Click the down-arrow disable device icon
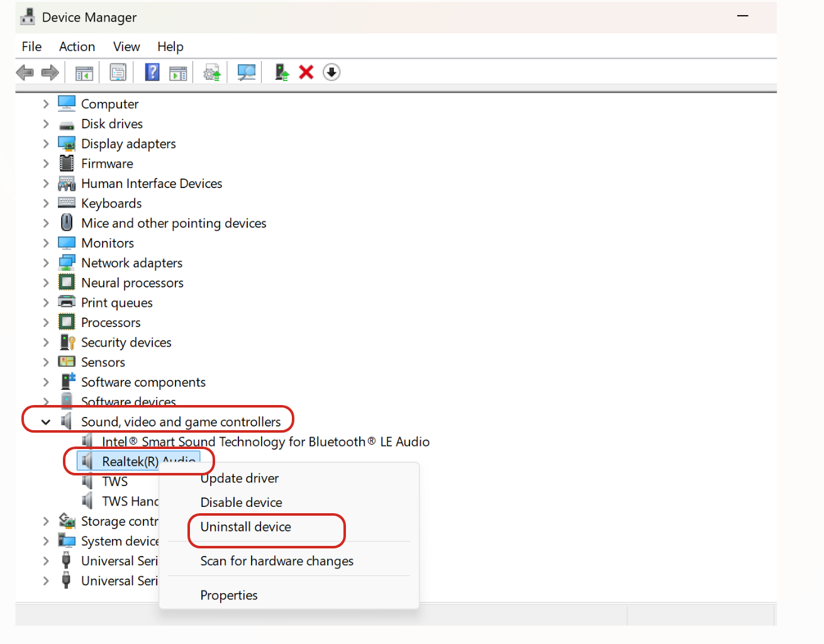The image size is (824, 644). coord(331,73)
